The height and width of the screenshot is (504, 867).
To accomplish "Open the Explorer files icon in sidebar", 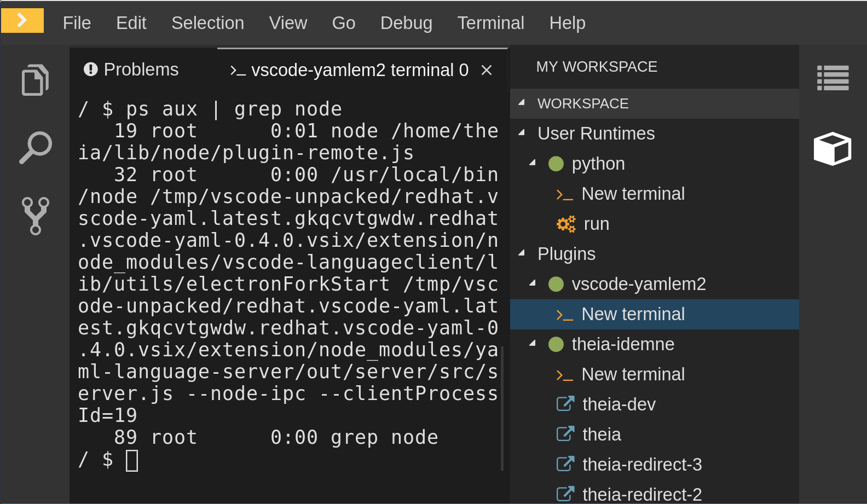I will click(35, 80).
